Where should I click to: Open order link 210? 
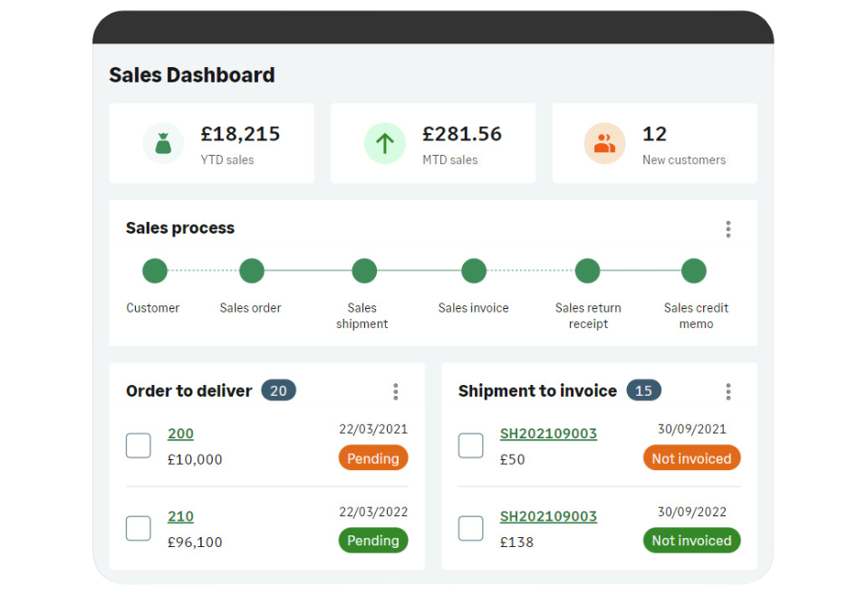pyautogui.click(x=180, y=516)
